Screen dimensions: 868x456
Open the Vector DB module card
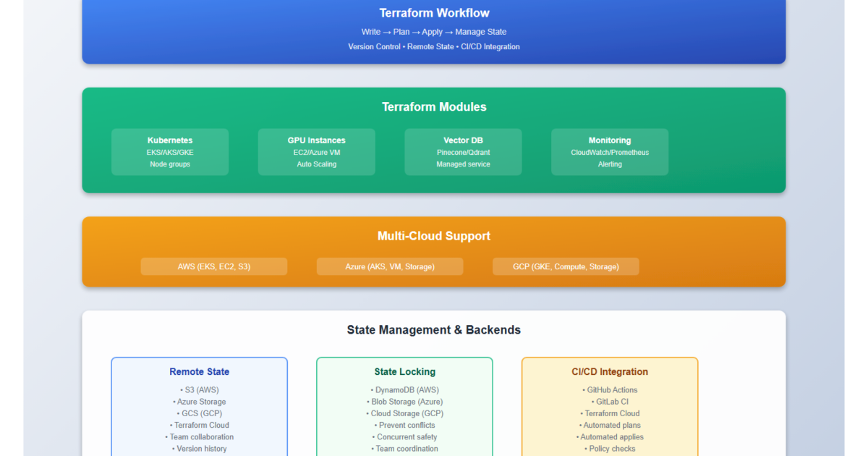[x=463, y=152]
